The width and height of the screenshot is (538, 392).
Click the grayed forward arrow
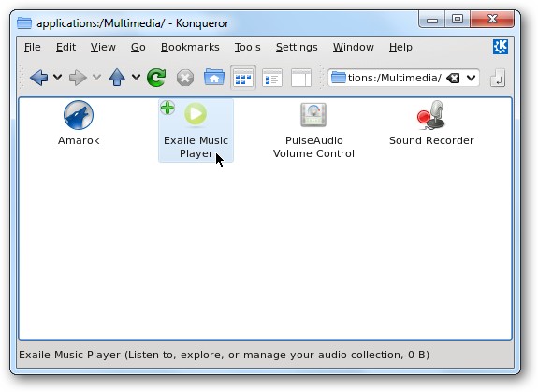pyautogui.click(x=78, y=78)
